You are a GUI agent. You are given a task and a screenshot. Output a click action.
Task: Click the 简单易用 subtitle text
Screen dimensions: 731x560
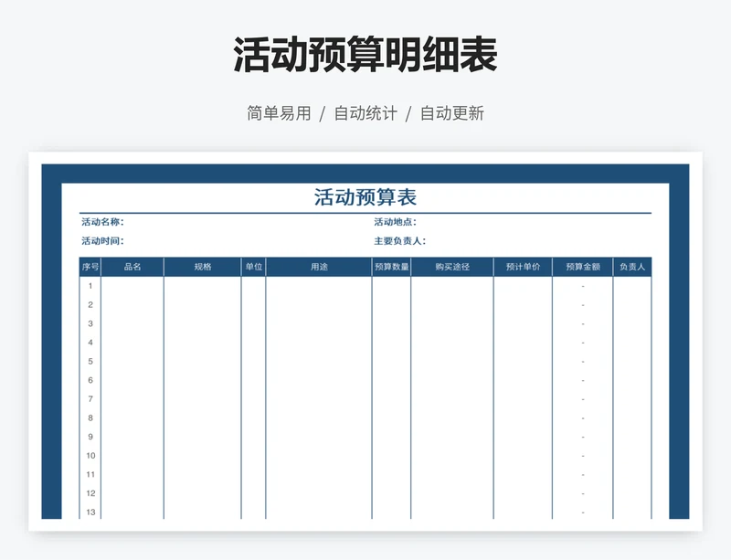279,113
